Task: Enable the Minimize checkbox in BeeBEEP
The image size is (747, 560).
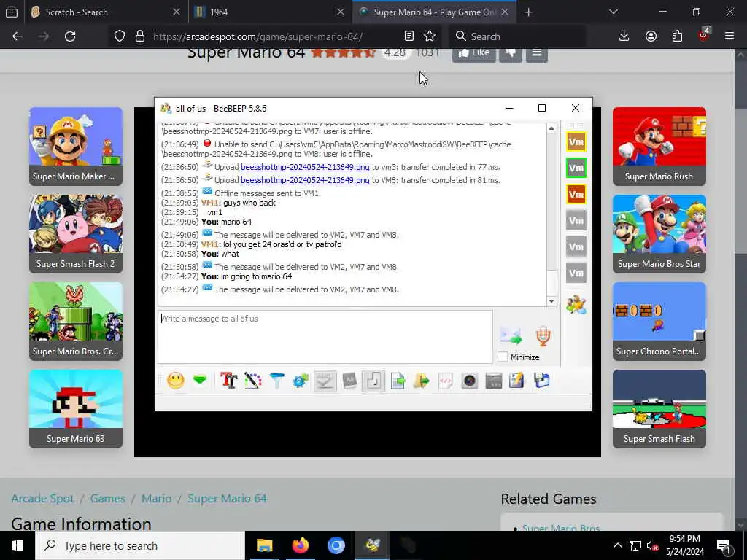Action: click(x=502, y=357)
